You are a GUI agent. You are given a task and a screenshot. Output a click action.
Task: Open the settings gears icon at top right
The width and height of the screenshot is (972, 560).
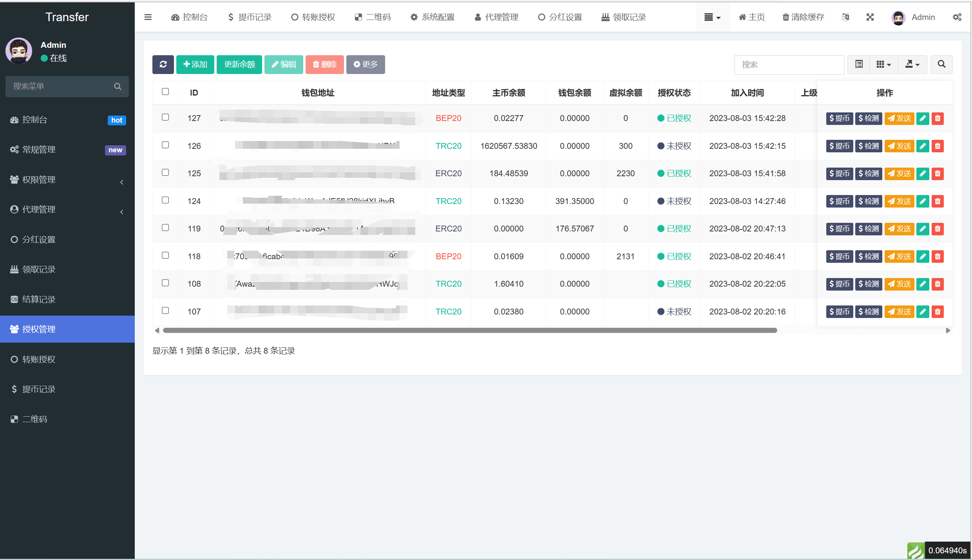[x=957, y=17]
